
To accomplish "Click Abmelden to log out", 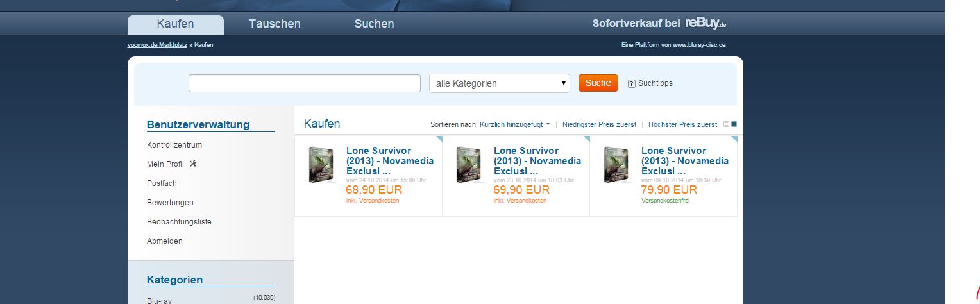I will [x=165, y=241].
